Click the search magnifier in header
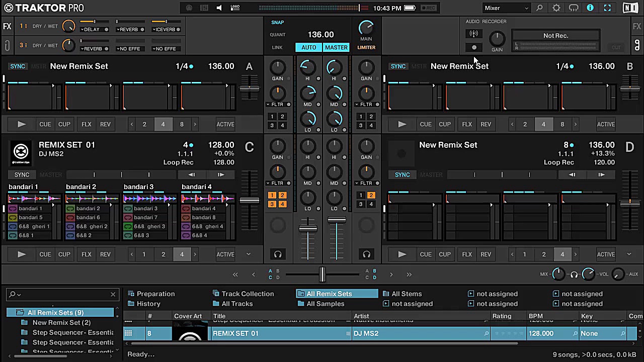 click(x=539, y=8)
